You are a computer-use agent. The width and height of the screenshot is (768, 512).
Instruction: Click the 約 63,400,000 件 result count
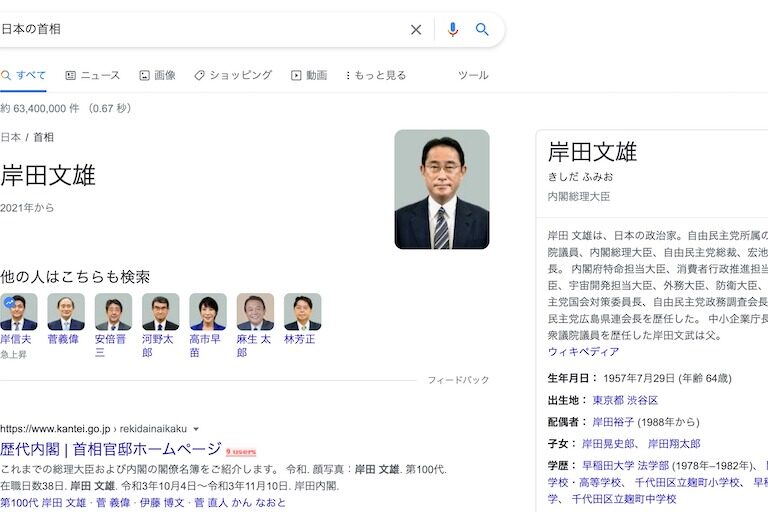click(40, 108)
